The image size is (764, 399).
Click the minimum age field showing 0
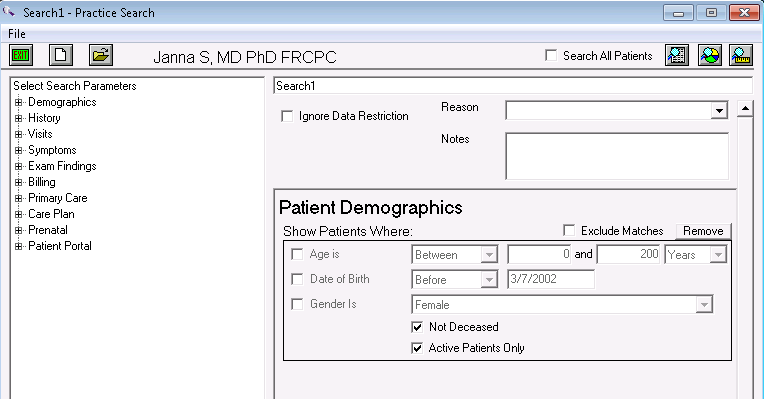pyautogui.click(x=539, y=254)
